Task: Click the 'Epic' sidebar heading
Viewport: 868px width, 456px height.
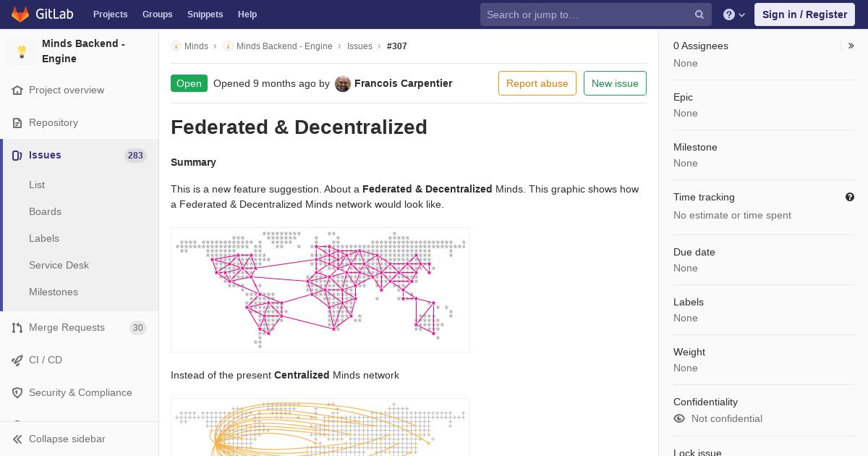Action: [683, 97]
